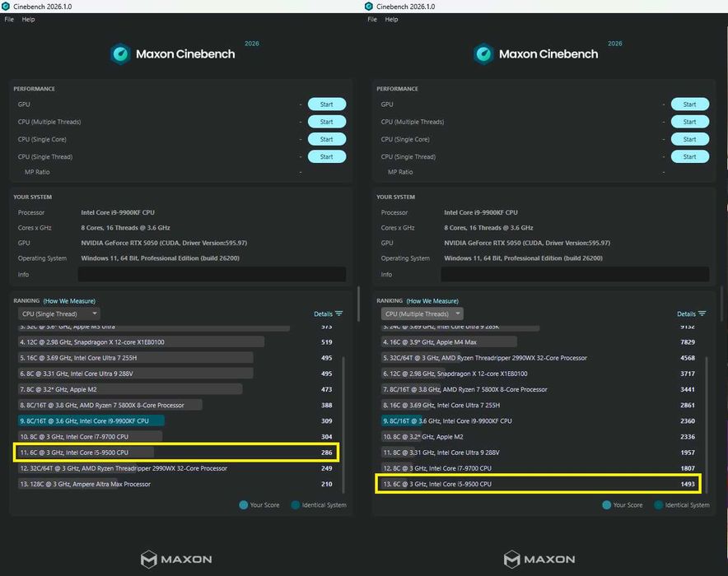This screenshot has width=728, height=576.
Task: Click the Details link in right window
Action: [x=686, y=314]
